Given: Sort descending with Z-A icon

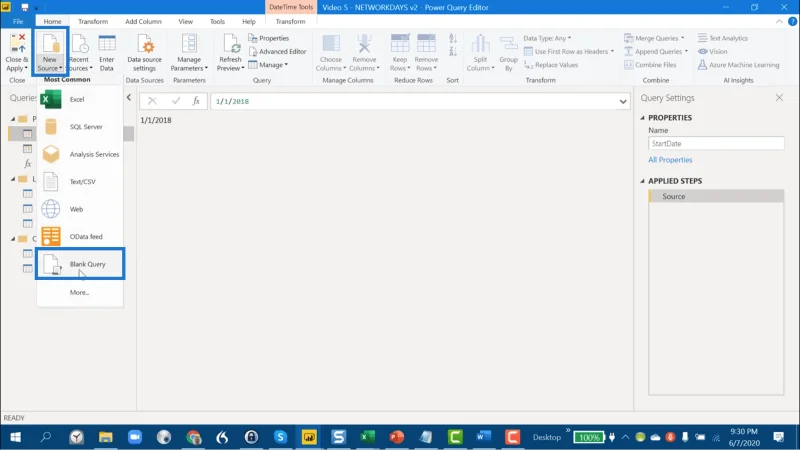Looking at the screenshot, I should pos(453,52).
